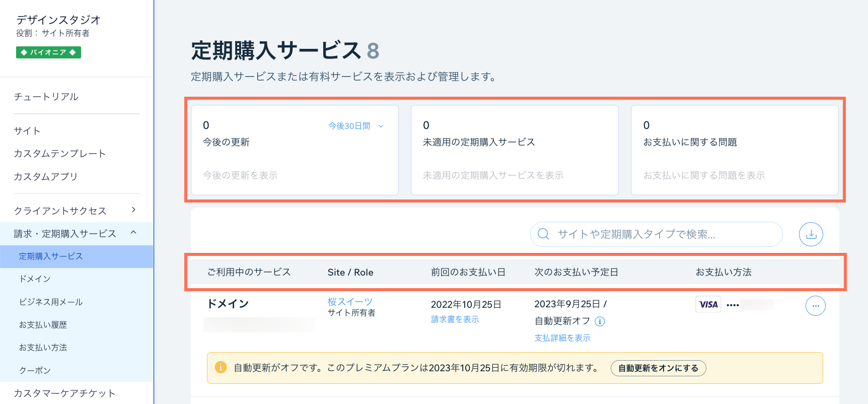Screen dimensions: 868x404
Task: Click the VISA card icon
Action: click(x=708, y=304)
